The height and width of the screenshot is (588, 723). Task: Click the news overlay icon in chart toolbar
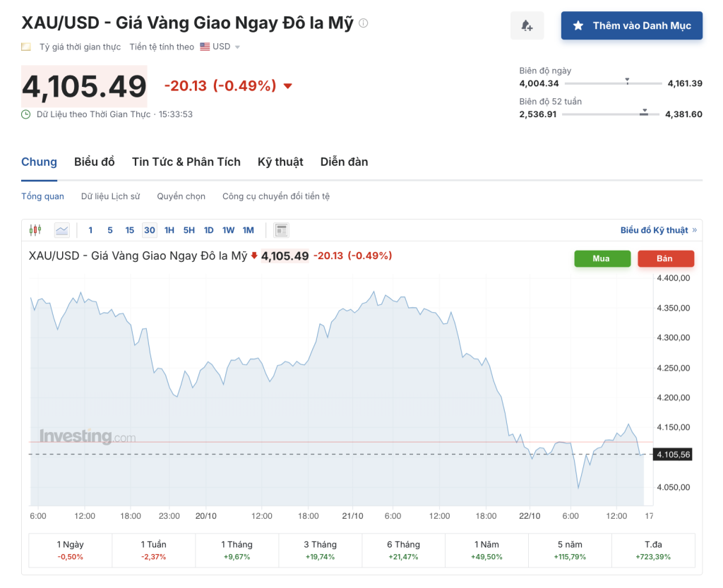click(x=282, y=230)
